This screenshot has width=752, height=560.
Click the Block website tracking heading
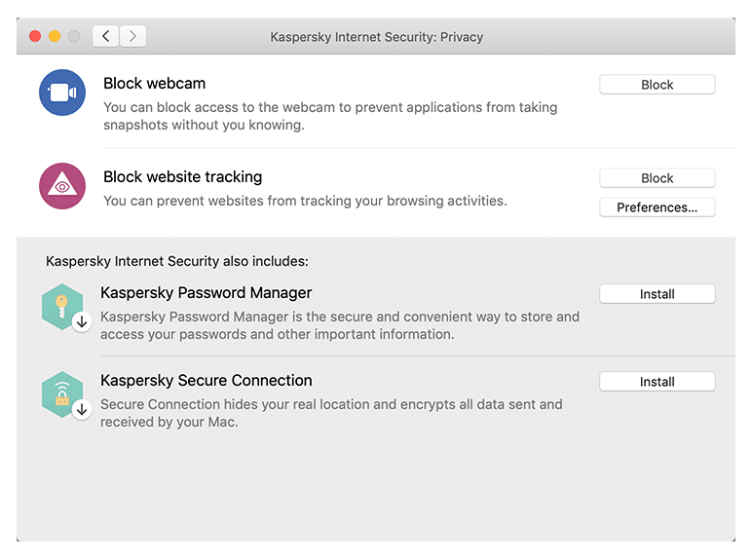pyautogui.click(x=183, y=177)
